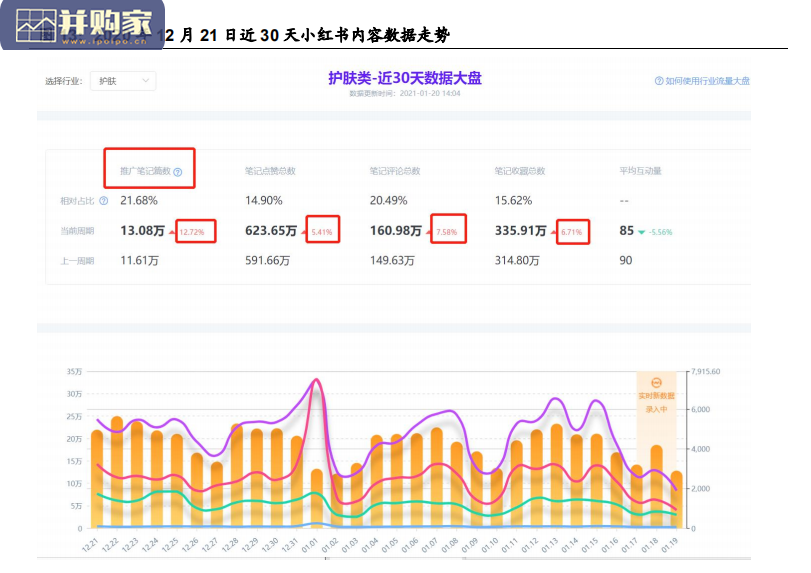Click the 591.66万 previous period value
This screenshot has height=573, width=811.
(267, 261)
